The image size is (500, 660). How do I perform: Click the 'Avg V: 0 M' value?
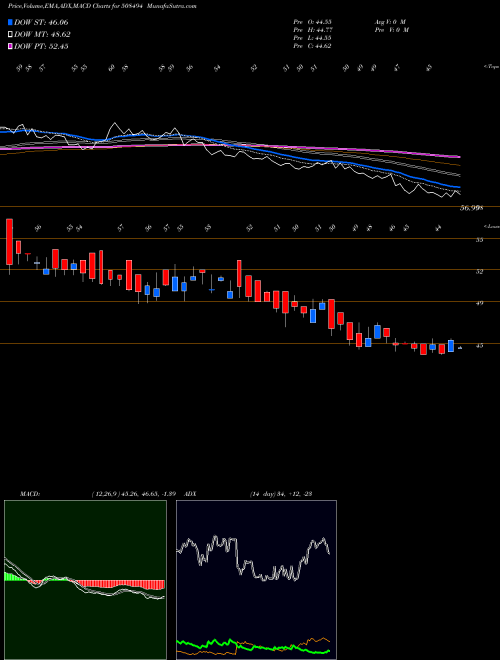390,21
